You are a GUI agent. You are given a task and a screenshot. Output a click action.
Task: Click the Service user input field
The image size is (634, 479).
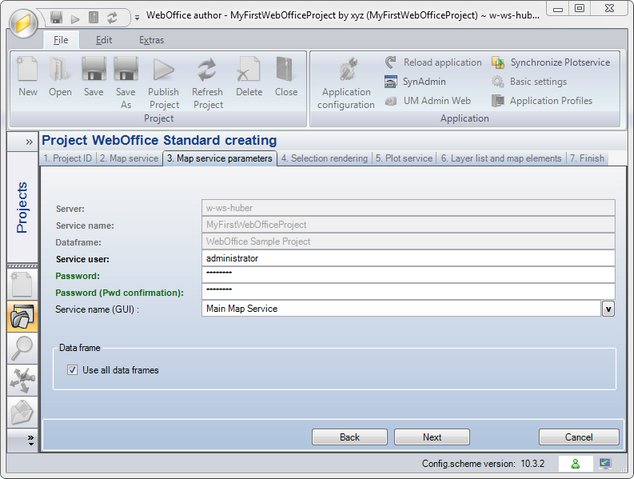pyautogui.click(x=408, y=258)
